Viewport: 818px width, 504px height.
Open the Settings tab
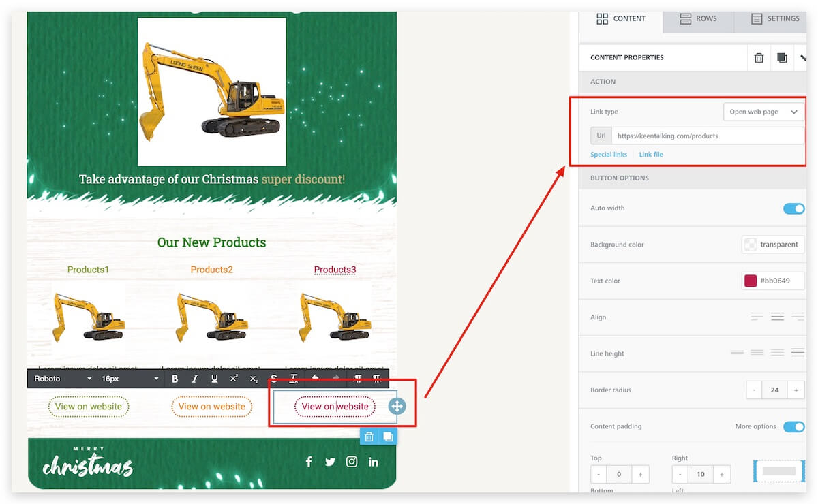tap(776, 18)
